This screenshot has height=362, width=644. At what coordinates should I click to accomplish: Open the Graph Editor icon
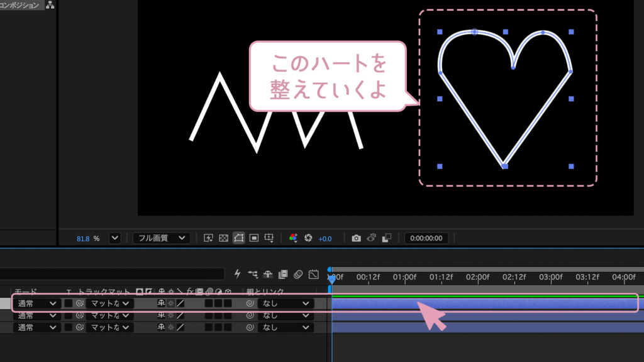coord(313,274)
